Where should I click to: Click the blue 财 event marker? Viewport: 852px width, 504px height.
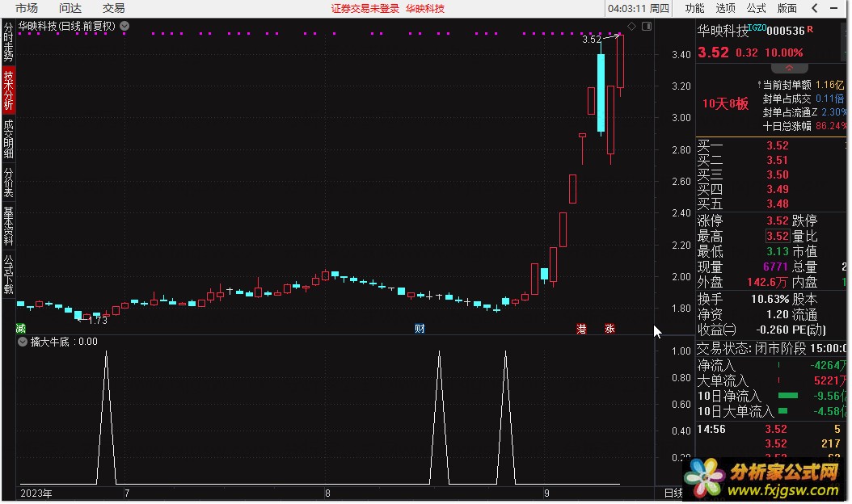pos(420,328)
